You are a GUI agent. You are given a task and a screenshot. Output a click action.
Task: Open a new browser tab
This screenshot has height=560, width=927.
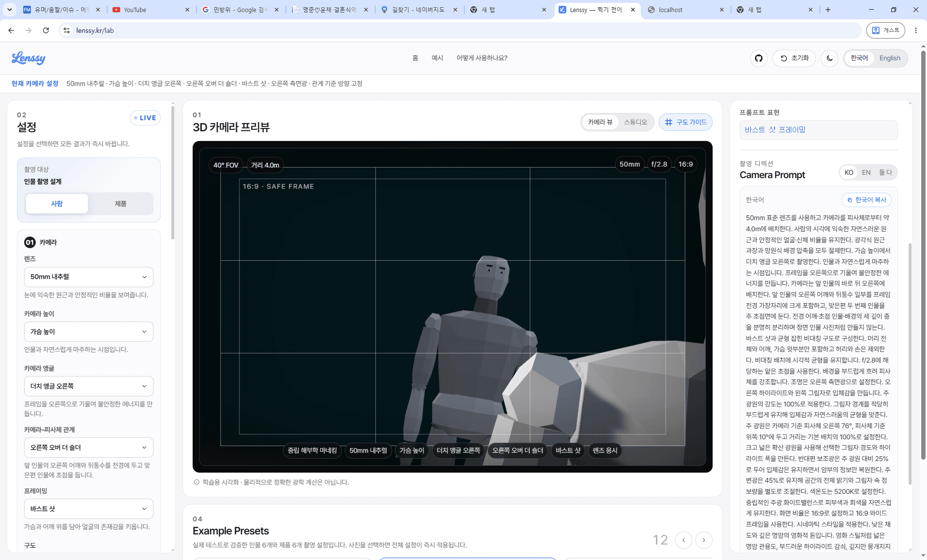click(x=828, y=10)
